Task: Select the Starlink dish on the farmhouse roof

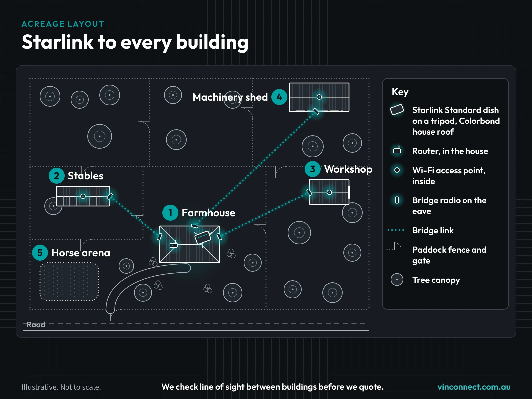Action: (x=203, y=237)
